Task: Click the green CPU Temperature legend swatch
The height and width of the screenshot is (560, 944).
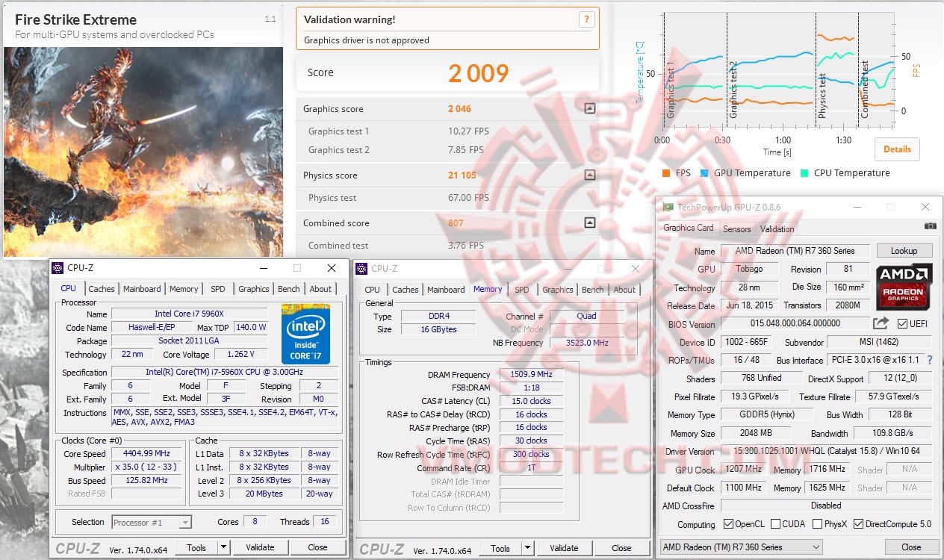Action: 804,173
